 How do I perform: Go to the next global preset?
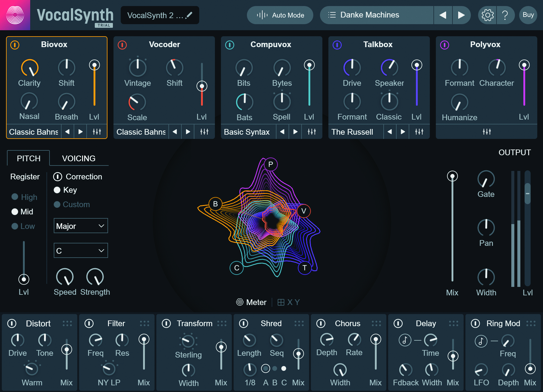[461, 15]
